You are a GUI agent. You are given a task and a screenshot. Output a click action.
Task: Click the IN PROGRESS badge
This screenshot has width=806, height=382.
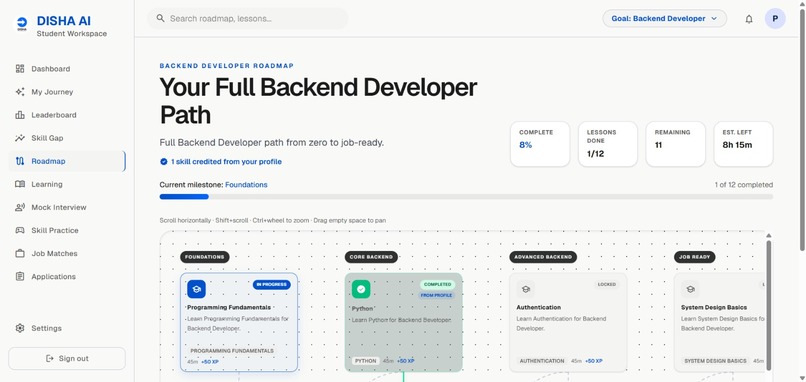[271, 284]
